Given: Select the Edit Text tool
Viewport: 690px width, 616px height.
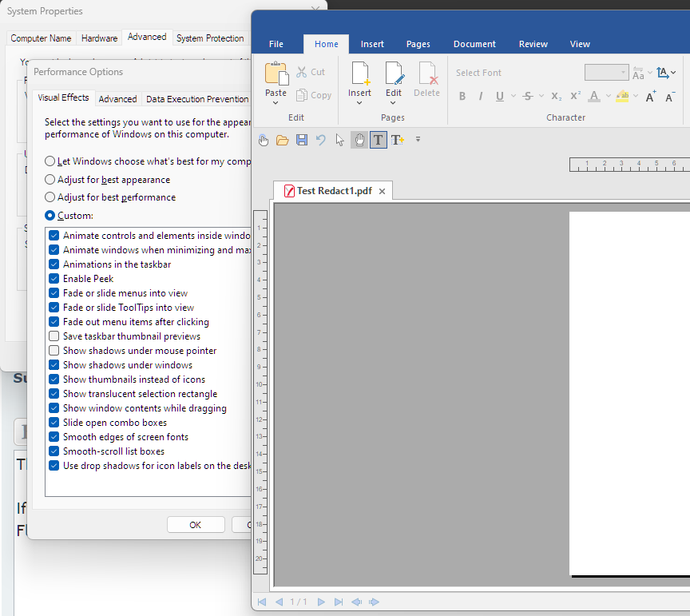Looking at the screenshot, I should tap(378, 140).
